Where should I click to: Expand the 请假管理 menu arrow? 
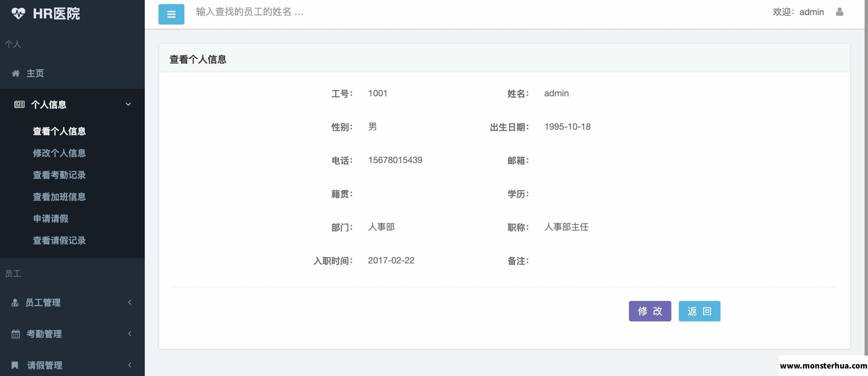[130, 365]
